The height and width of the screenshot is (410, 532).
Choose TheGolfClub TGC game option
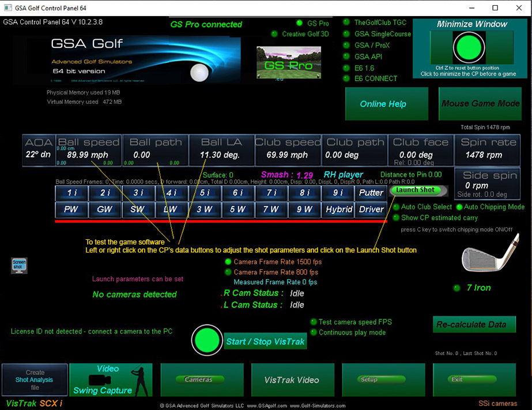(x=347, y=22)
